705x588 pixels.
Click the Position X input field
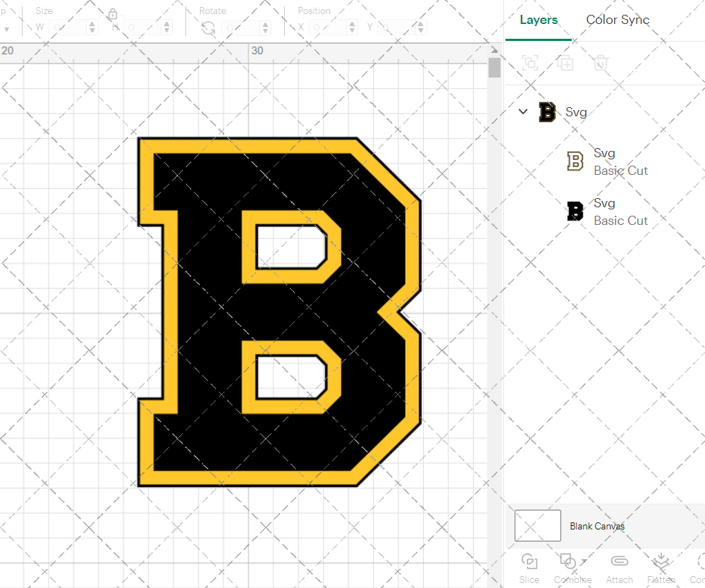328,27
